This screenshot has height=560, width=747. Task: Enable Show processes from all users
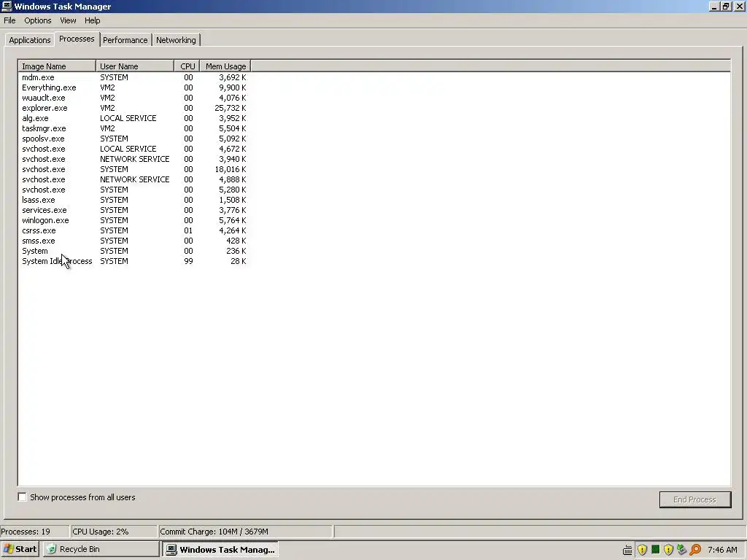(x=23, y=497)
